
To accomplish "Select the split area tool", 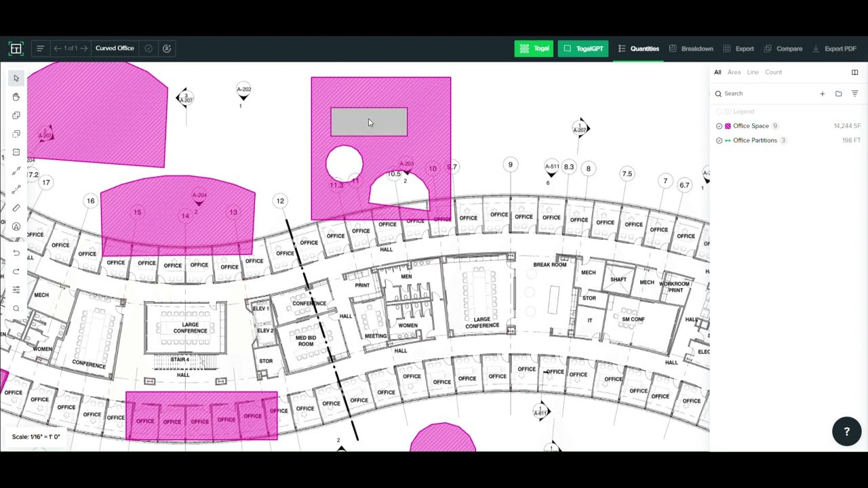I will 16,152.
